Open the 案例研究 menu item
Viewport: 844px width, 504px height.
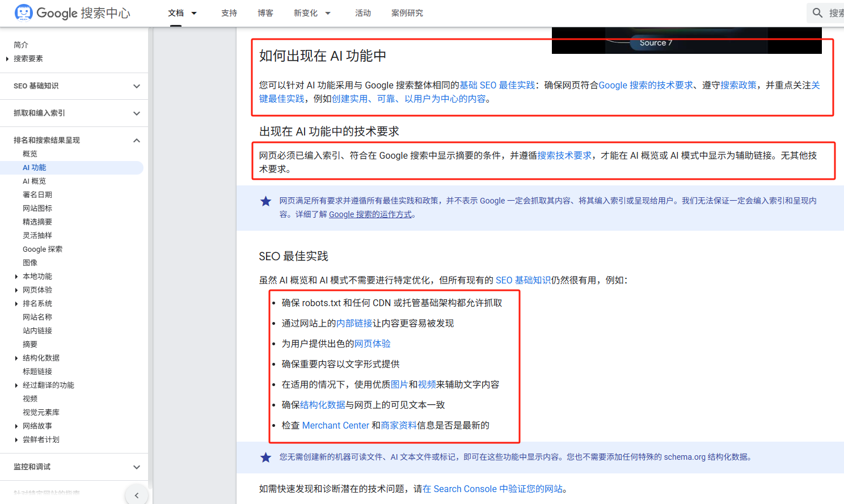point(407,12)
